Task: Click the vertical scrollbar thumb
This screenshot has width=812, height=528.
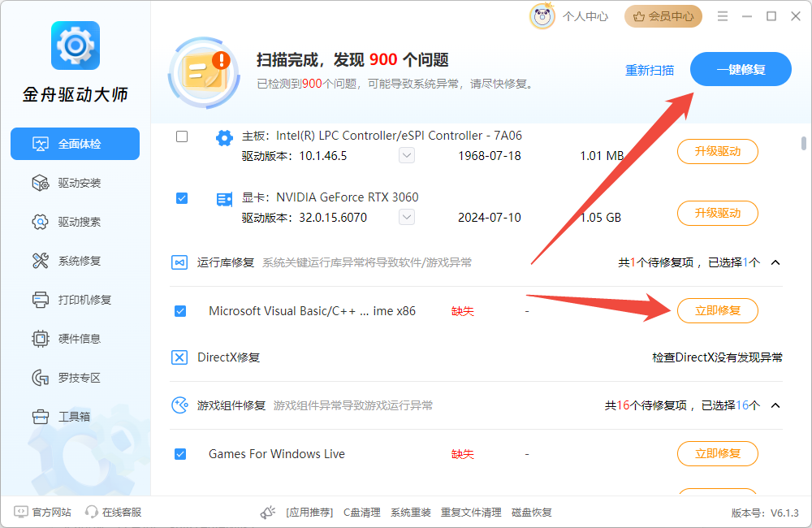Action: [x=804, y=142]
